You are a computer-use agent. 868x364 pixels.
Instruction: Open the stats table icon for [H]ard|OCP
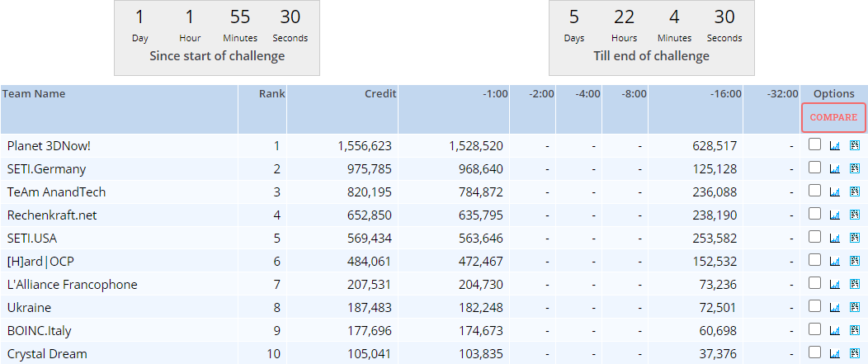click(854, 262)
